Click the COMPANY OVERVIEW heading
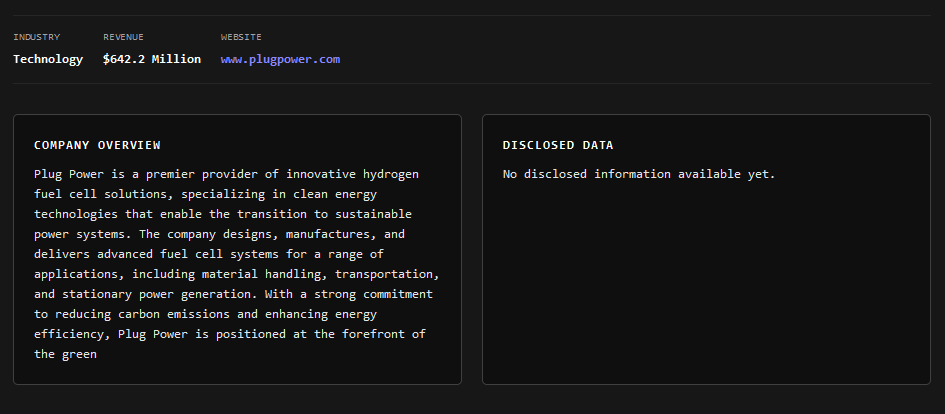This screenshot has height=414, width=945. pyautogui.click(x=97, y=145)
